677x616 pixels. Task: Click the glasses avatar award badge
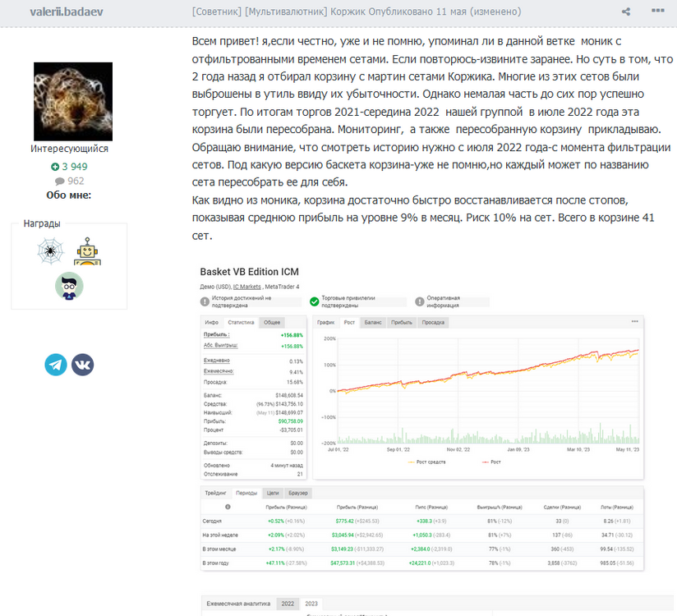[69, 286]
